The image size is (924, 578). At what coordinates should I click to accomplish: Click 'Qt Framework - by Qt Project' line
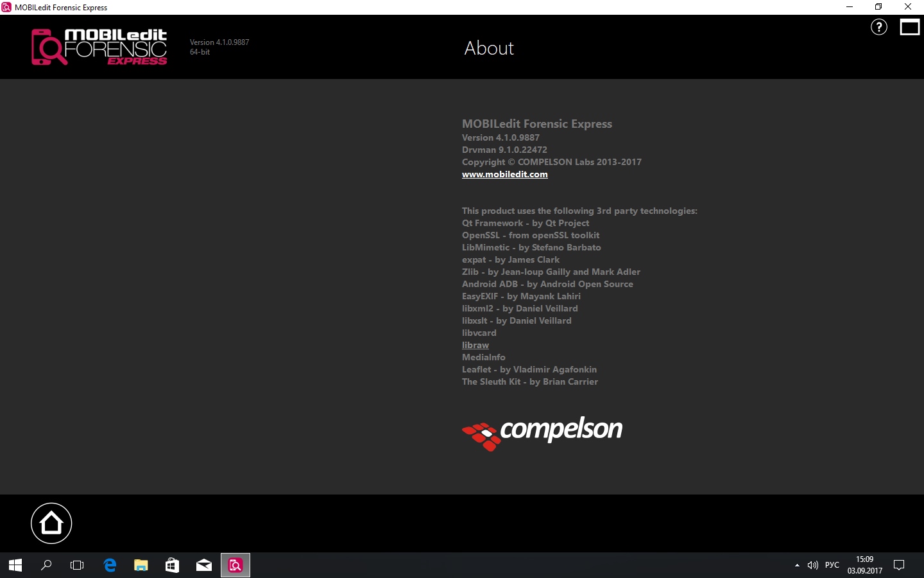coord(526,223)
